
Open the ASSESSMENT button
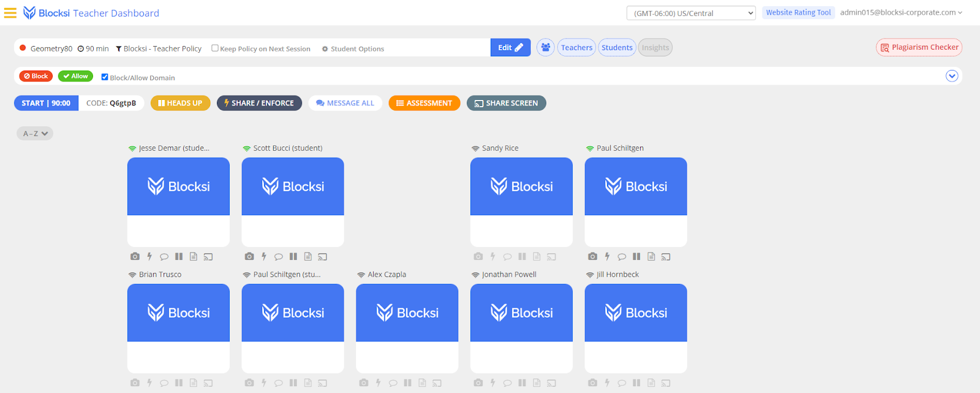tap(424, 103)
